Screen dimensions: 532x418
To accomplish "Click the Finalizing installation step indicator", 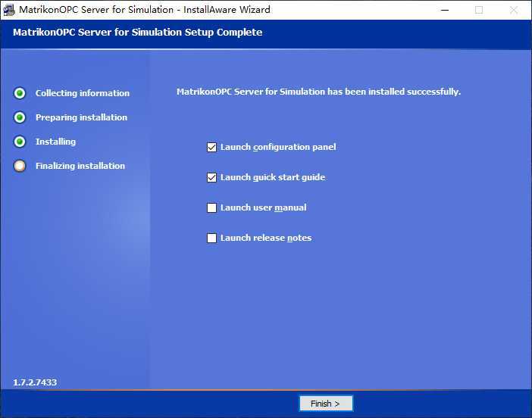I will (20, 166).
